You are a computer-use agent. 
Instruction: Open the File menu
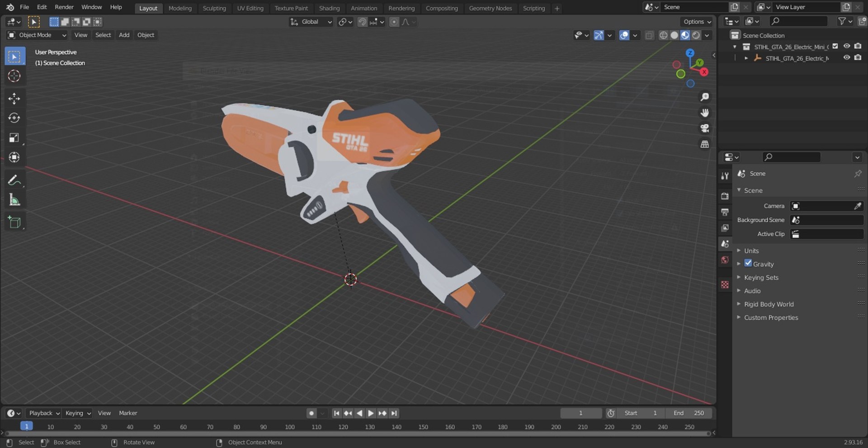tap(24, 7)
